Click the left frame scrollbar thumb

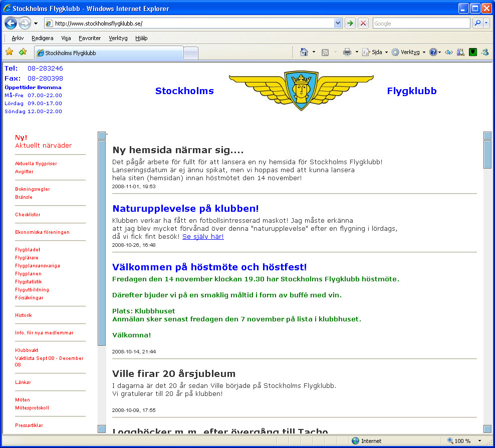[102, 243]
